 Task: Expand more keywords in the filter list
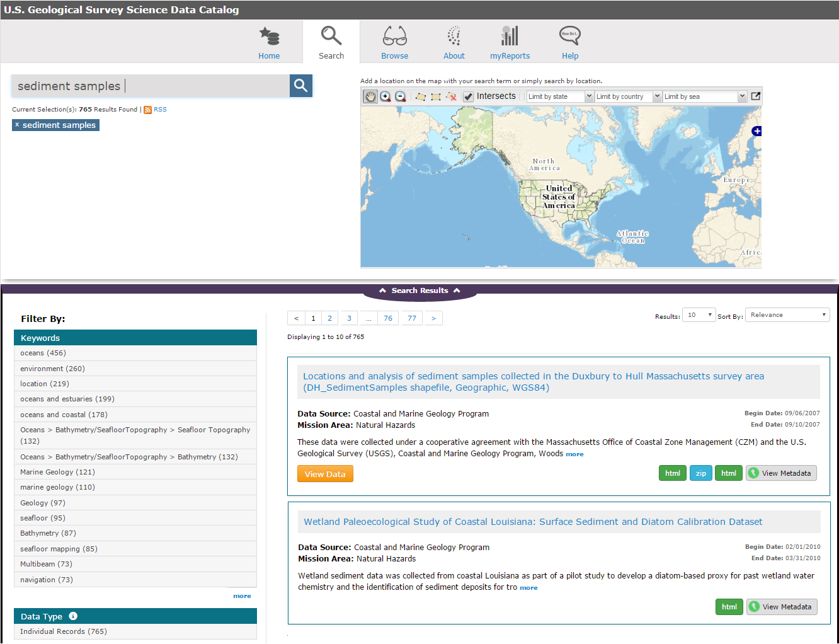pyautogui.click(x=242, y=596)
